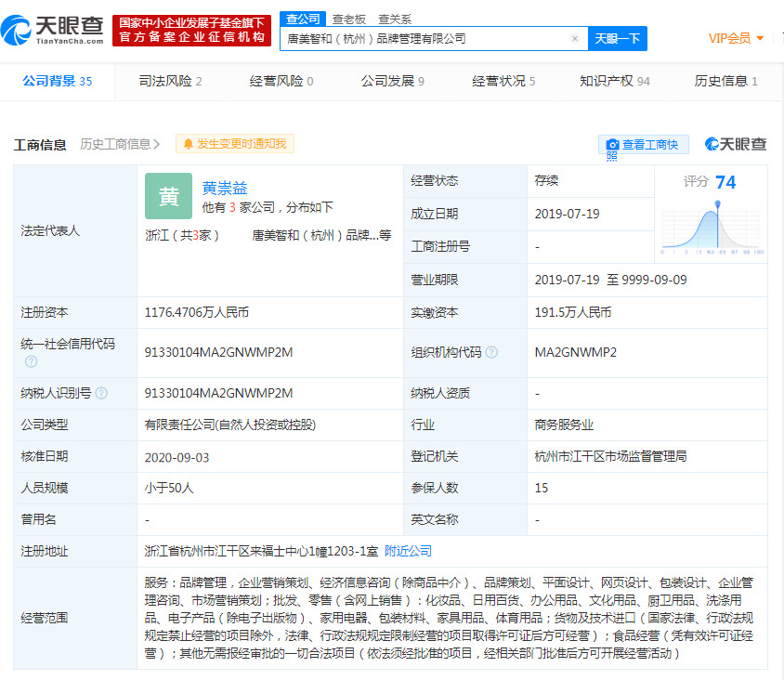Click the help icon beside 组织机构代码
Viewport: 784px width, 680px height.
pyautogui.click(x=491, y=352)
